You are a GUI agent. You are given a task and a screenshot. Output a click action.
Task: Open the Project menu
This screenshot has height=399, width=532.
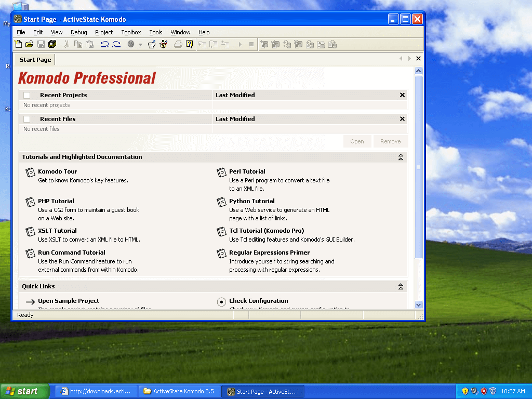[104, 32]
